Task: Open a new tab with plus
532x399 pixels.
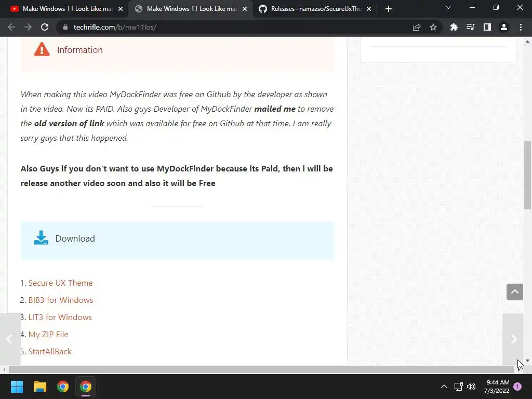Action: point(389,9)
